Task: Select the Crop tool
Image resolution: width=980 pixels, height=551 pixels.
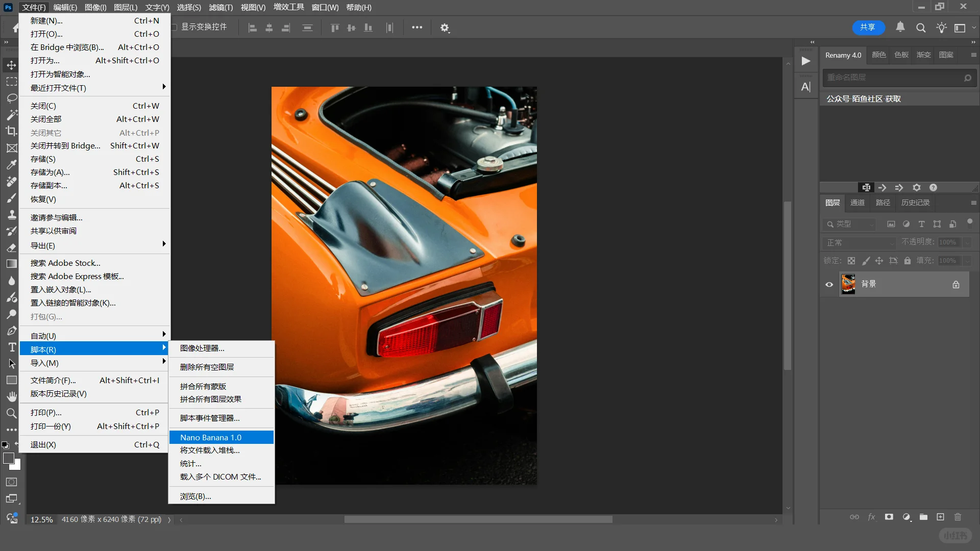Action: click(x=11, y=131)
